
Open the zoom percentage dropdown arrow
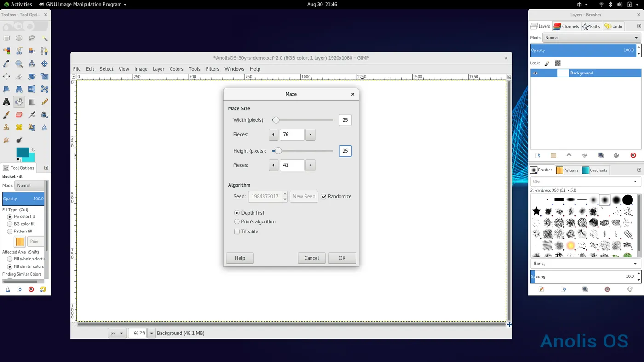click(x=151, y=333)
